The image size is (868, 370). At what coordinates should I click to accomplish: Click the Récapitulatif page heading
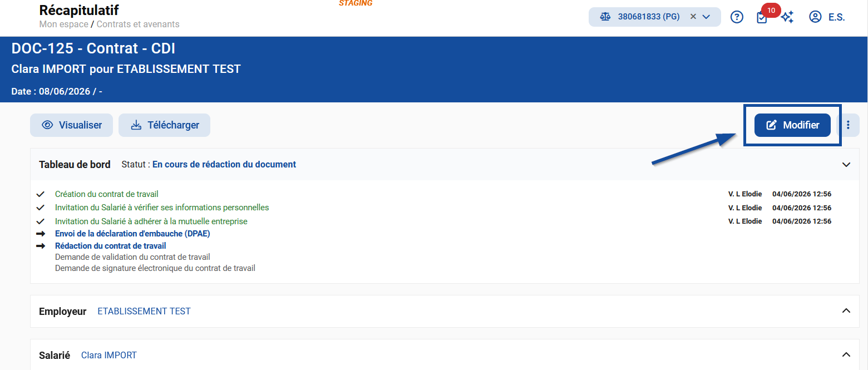[79, 10]
